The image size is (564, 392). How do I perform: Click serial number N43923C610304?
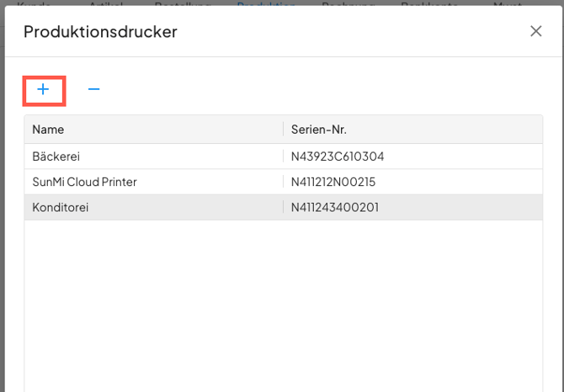[338, 156]
